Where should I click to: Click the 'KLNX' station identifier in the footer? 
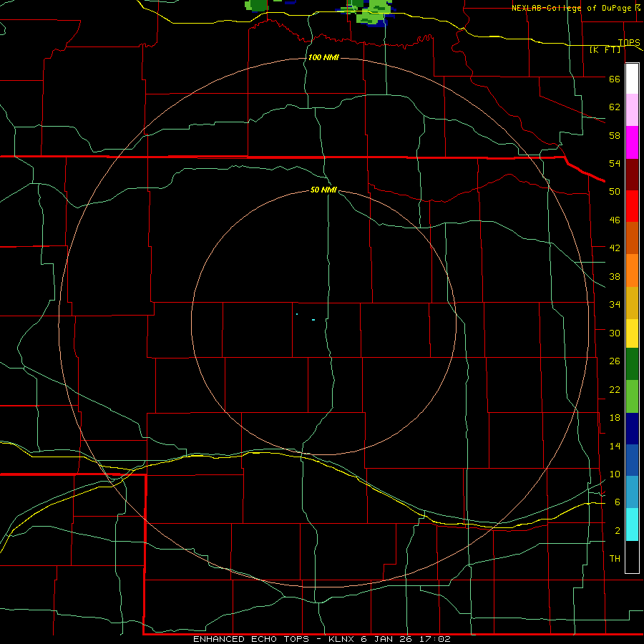coord(341,639)
